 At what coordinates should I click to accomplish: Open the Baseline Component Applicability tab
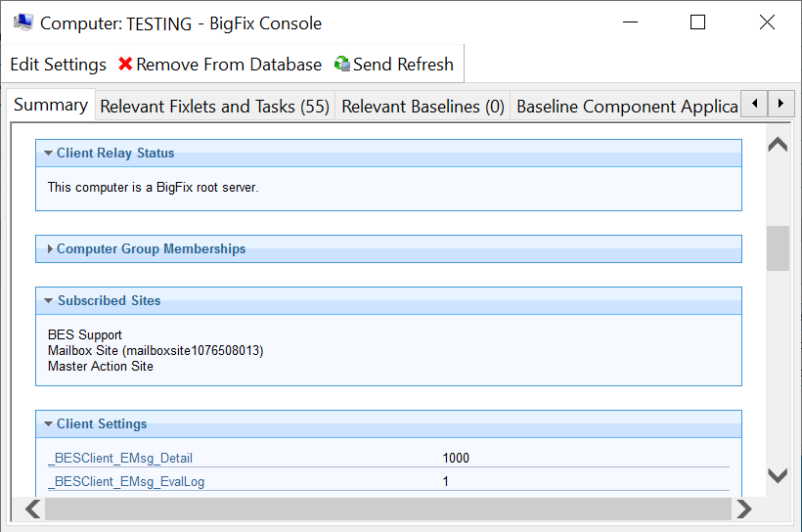coord(626,107)
